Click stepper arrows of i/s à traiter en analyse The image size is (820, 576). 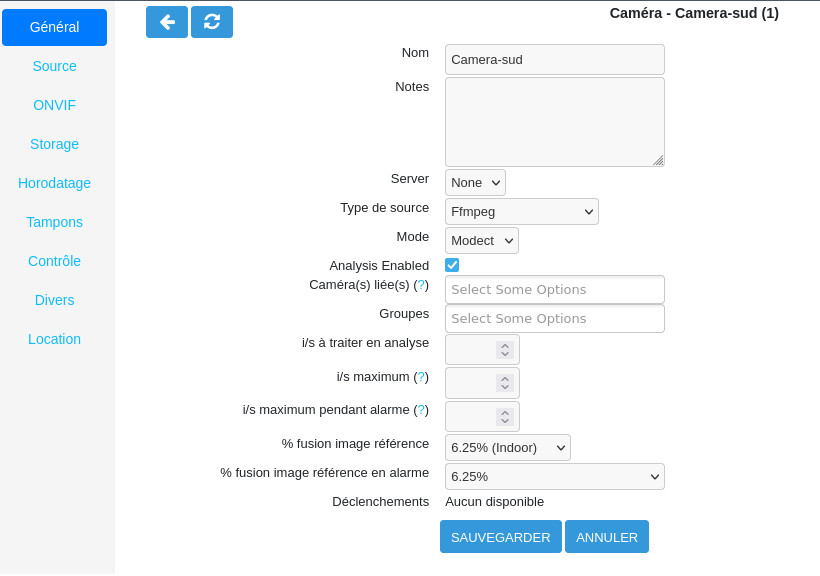505,349
